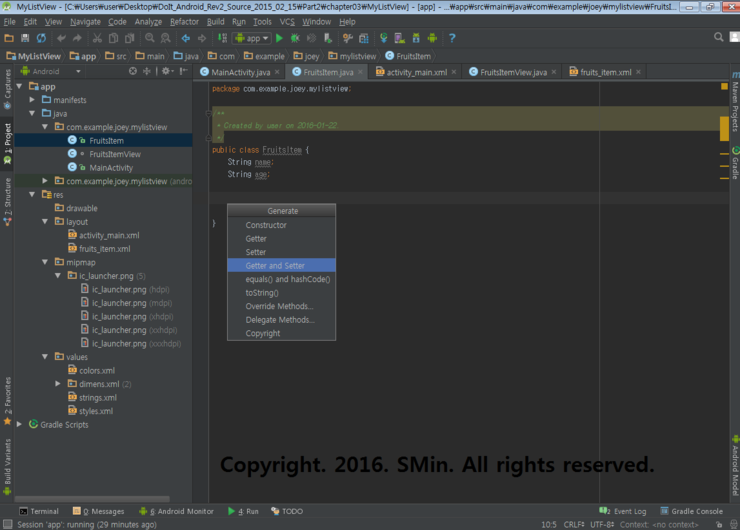Screen dimensions: 740x530
Task: Click the yellow inspection indicator square
Action: click(724, 86)
